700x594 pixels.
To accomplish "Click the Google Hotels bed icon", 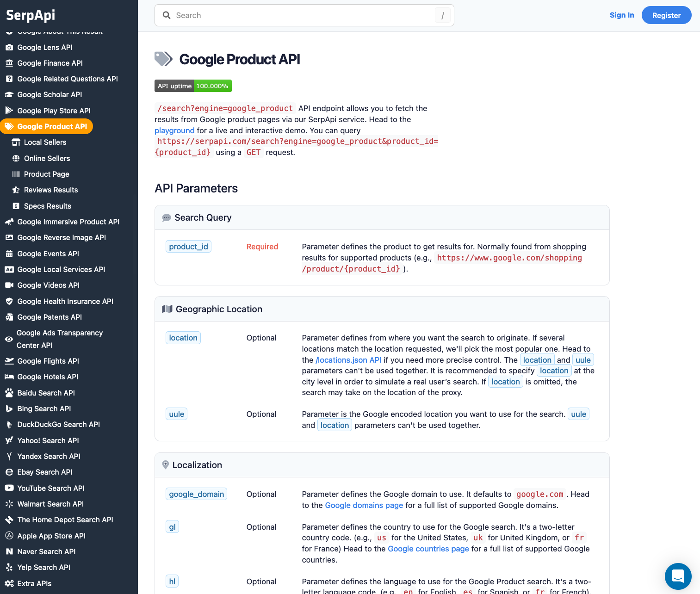I will coord(9,377).
